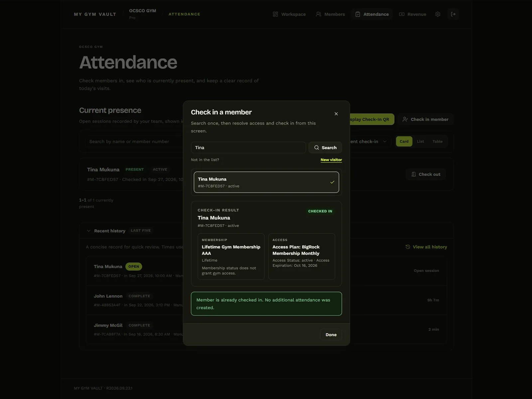Check out Tina Mukuna
532x399 pixels.
pos(426,174)
